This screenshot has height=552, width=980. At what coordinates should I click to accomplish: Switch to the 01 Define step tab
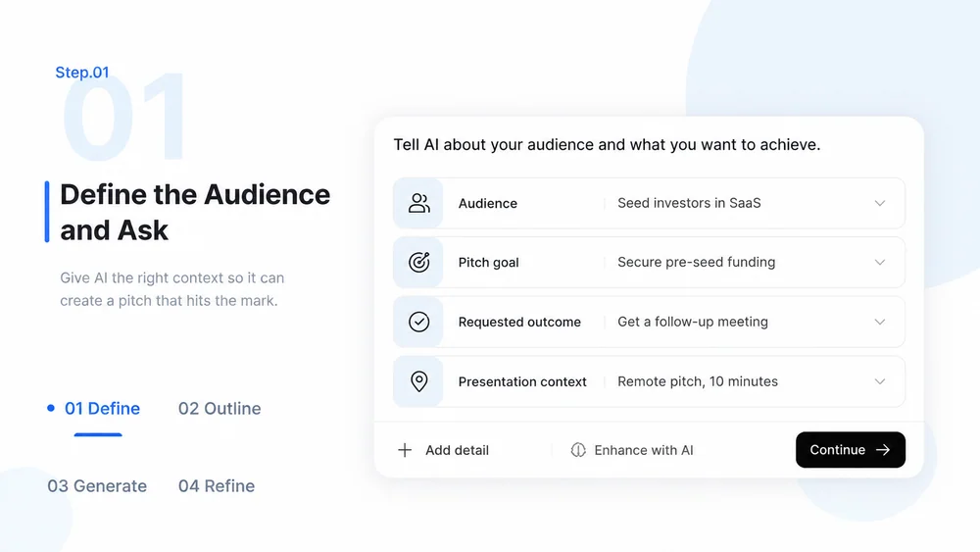click(x=103, y=408)
